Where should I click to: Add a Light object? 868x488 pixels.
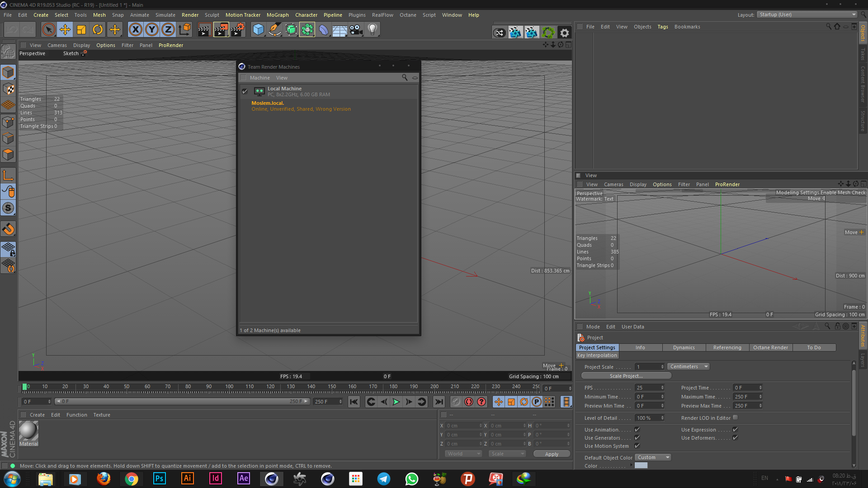coord(373,30)
